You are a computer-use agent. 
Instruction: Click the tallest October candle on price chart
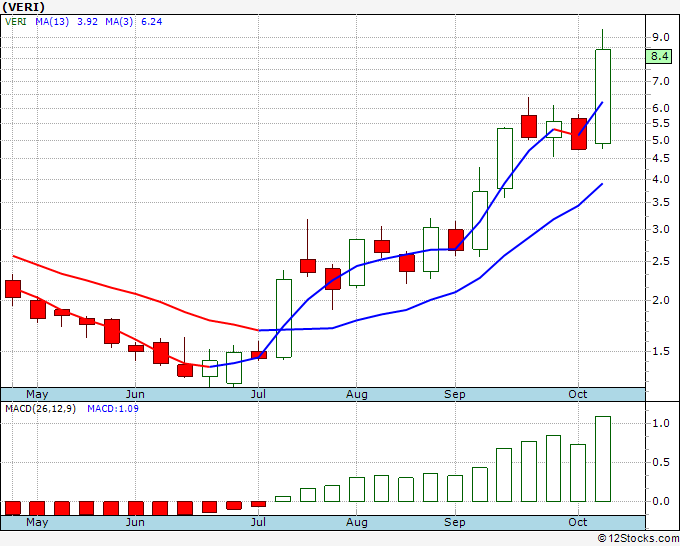point(603,96)
